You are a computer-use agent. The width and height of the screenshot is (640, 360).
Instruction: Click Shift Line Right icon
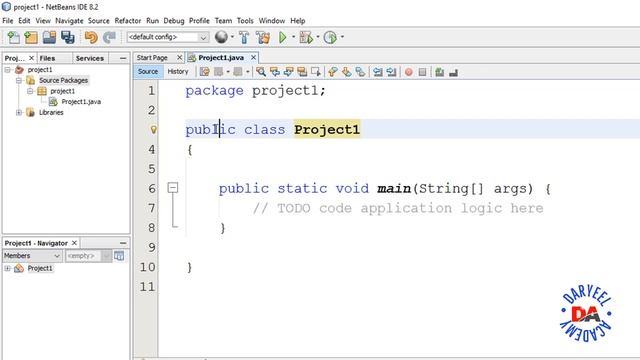point(391,72)
